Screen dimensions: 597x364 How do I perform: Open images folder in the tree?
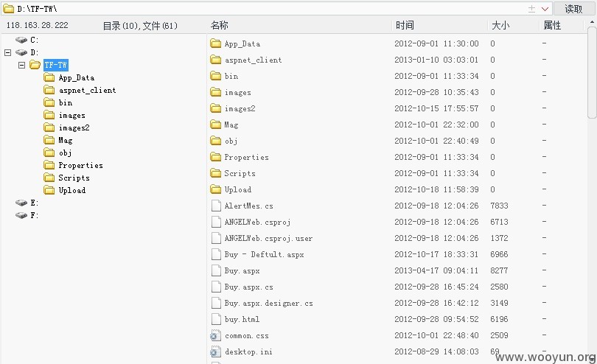(x=71, y=116)
